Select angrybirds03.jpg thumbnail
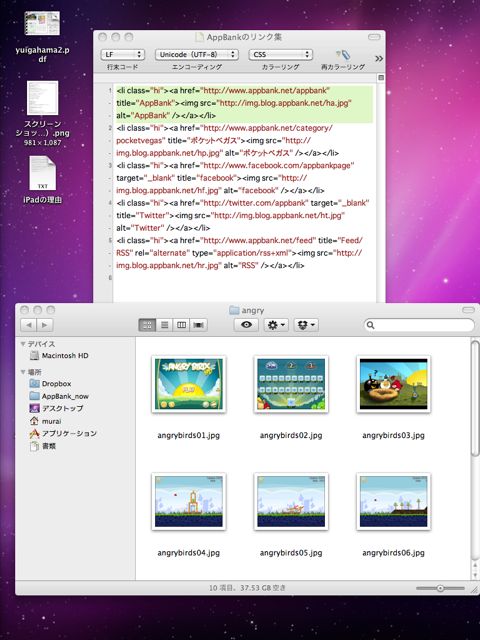The width and height of the screenshot is (480, 640). (393, 384)
